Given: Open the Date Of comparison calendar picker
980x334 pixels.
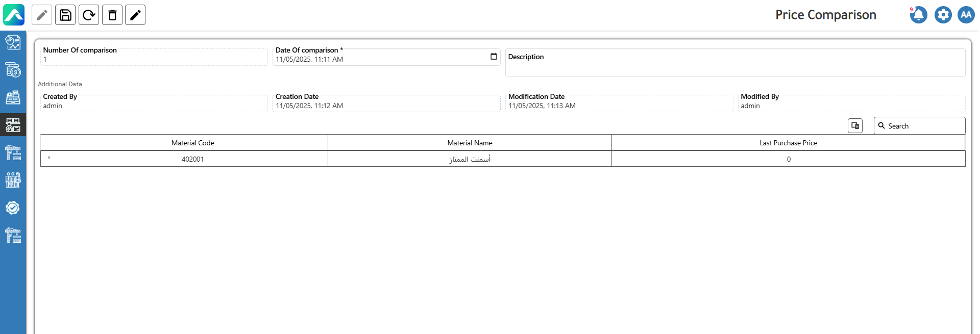Looking at the screenshot, I should click(494, 57).
